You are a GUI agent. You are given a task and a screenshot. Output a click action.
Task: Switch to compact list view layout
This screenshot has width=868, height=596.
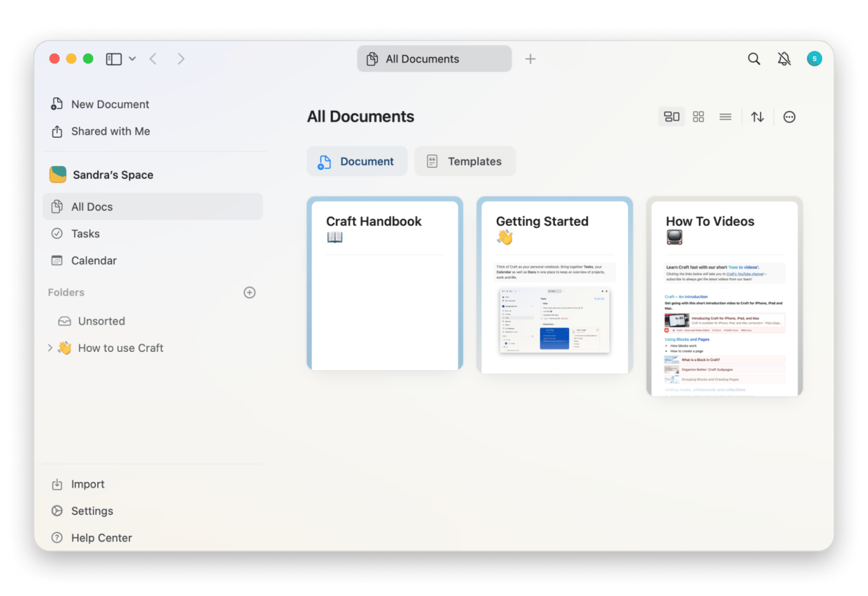725,116
